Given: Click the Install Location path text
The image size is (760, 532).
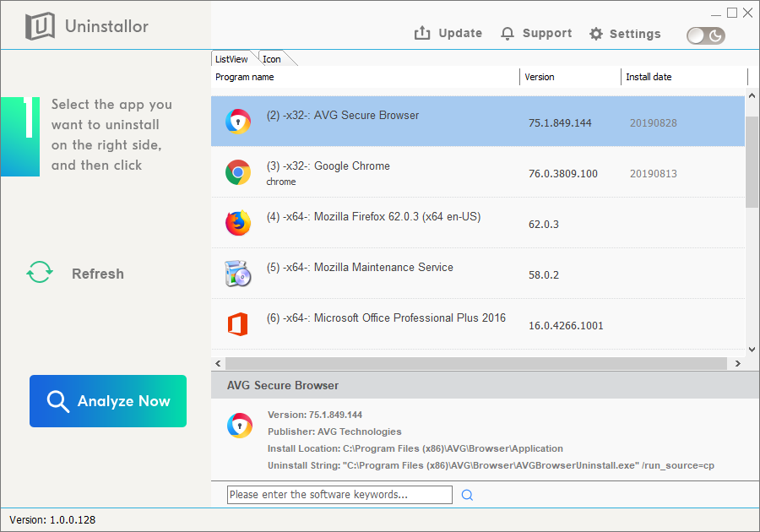Looking at the screenshot, I should 415,448.
